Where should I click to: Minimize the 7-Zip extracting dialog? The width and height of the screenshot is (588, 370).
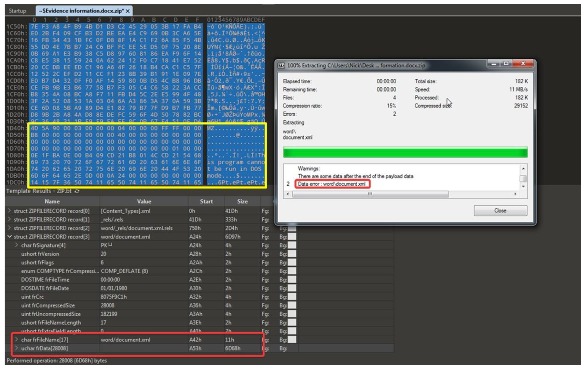click(x=494, y=63)
